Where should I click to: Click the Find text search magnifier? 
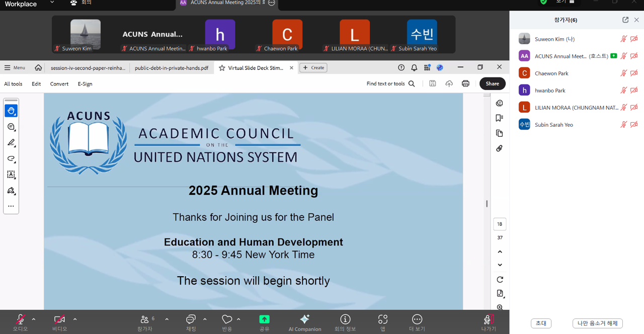pos(412,83)
